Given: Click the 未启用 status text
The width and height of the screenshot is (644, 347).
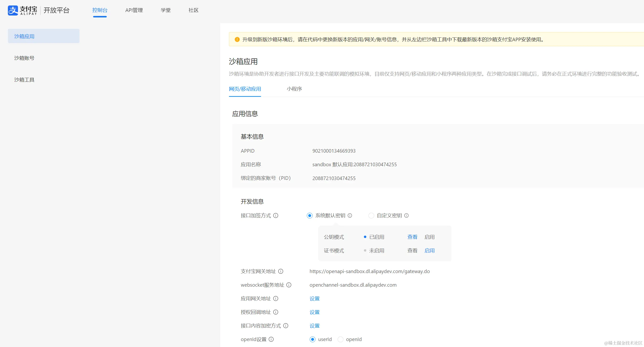Looking at the screenshot, I should click(377, 251).
